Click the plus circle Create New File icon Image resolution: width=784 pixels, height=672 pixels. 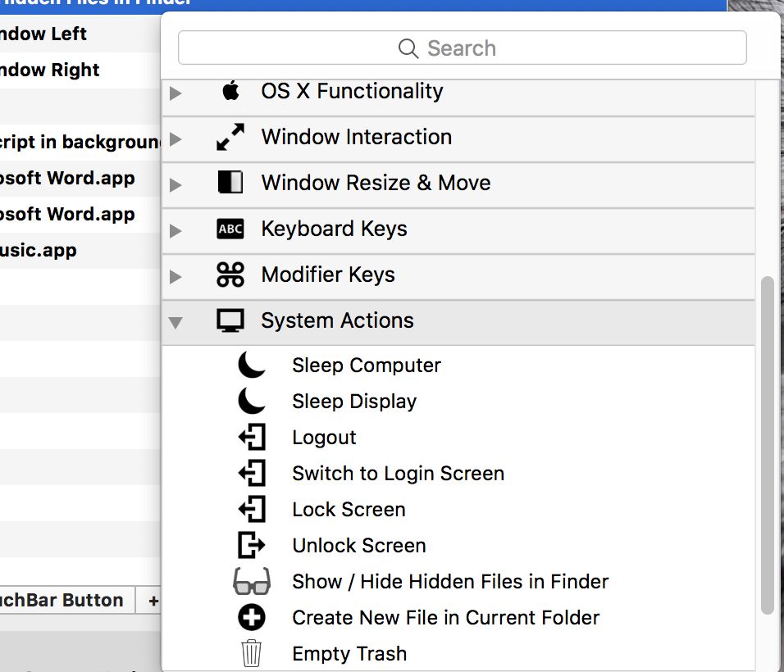pos(252,618)
